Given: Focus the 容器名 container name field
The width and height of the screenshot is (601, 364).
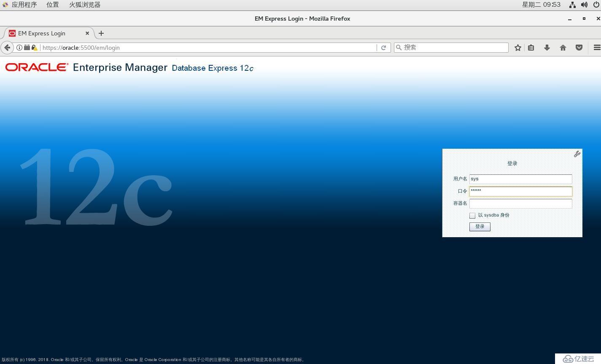Looking at the screenshot, I should (521, 203).
